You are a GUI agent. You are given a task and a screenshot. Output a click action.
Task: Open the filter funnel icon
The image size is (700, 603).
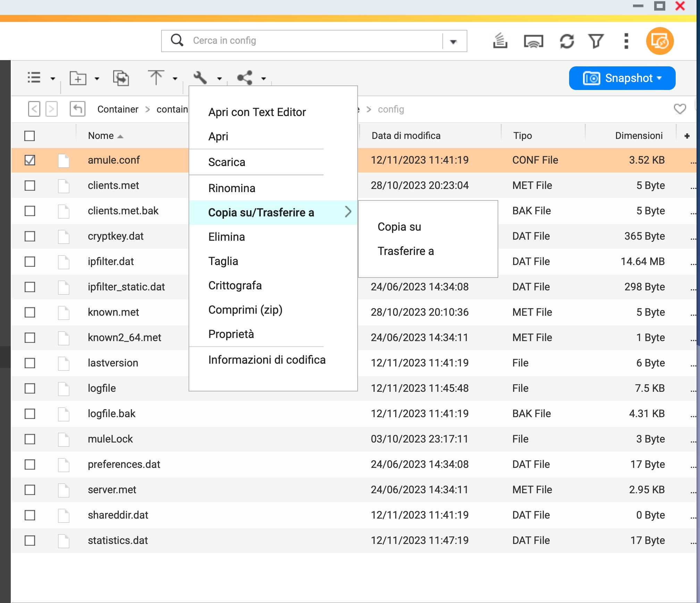click(x=596, y=41)
